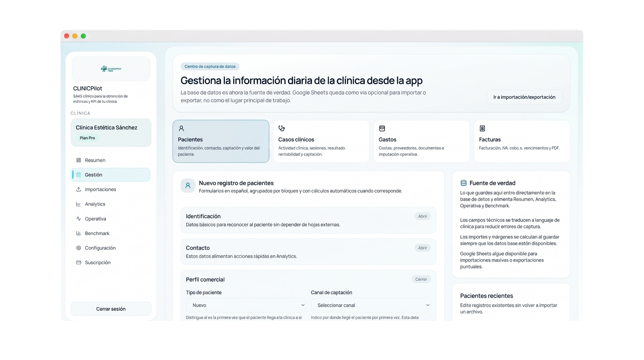
Task: Click the Centro de captura de datos badge
Action: coord(210,67)
